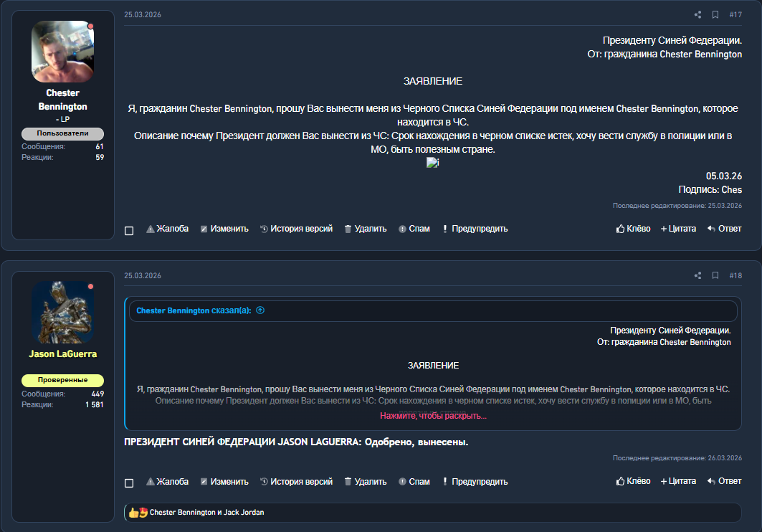Screen dimensions: 762x532
Task: Click Проверенные badge under Jason LaGuerra
Action: [62, 380]
